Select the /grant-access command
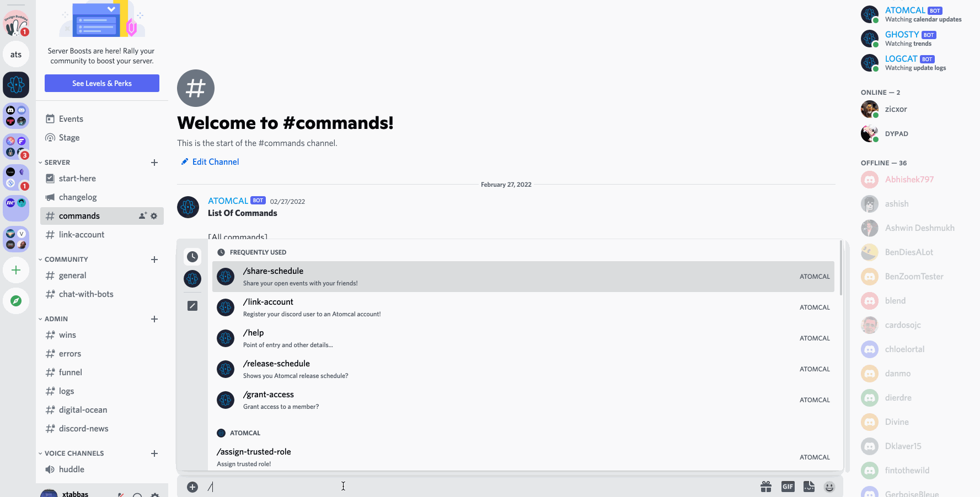The image size is (980, 497). click(523, 400)
